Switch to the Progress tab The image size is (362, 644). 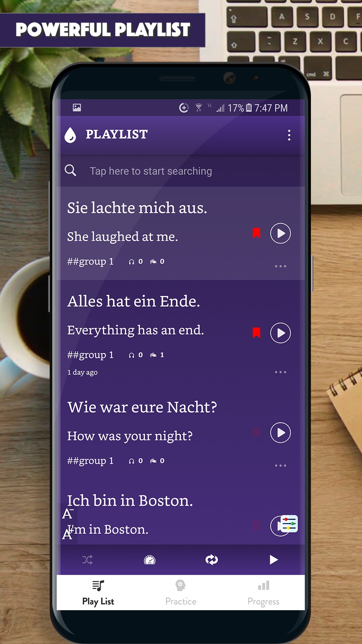(263, 592)
